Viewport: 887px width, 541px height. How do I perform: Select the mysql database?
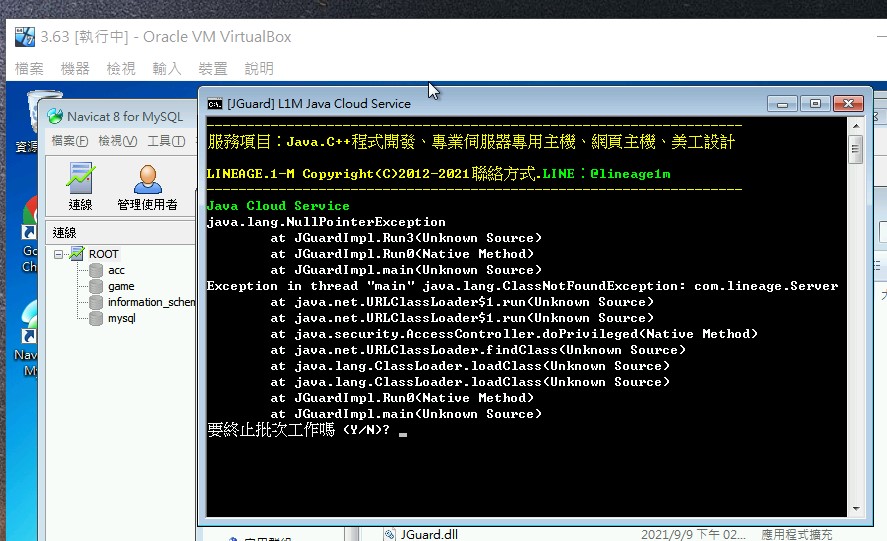[122, 318]
